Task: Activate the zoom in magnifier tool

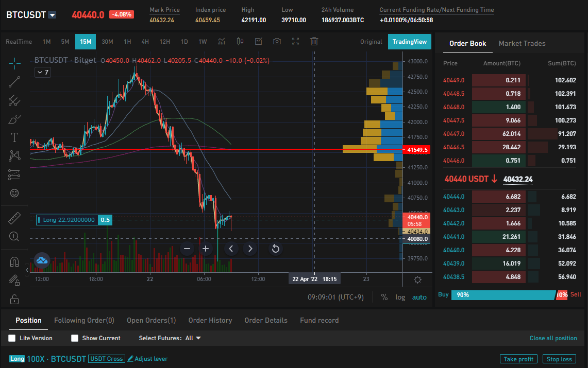Action: [14, 237]
